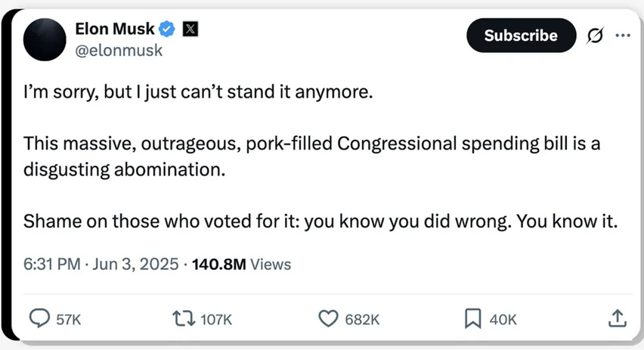Screen dimensions: 644x350
Task: Click the 40K bookmarks count
Action: click(x=503, y=320)
